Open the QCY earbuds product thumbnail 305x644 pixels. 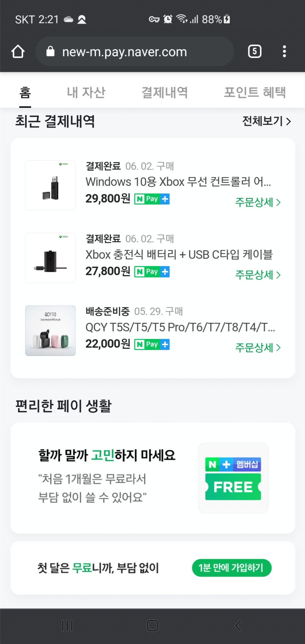pyautogui.click(x=51, y=331)
